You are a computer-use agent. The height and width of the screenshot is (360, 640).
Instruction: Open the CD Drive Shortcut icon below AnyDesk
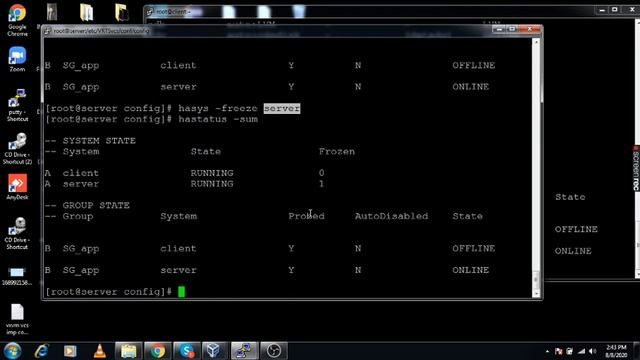point(17,233)
